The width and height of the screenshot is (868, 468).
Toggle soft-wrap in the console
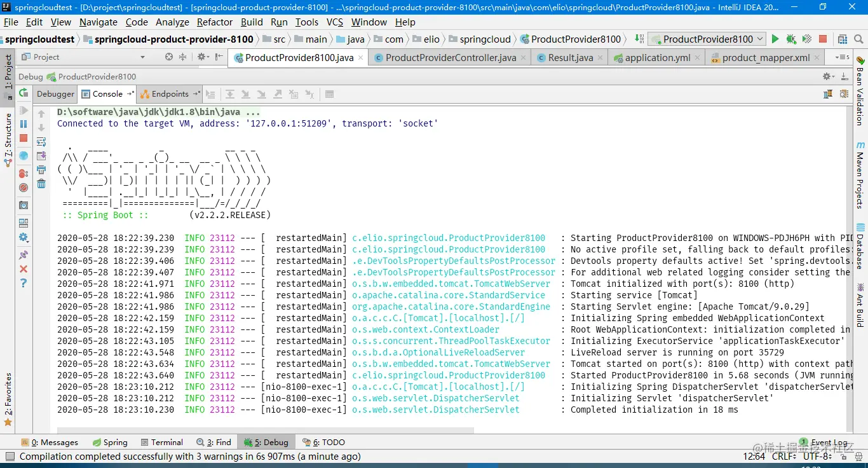coord(41,142)
